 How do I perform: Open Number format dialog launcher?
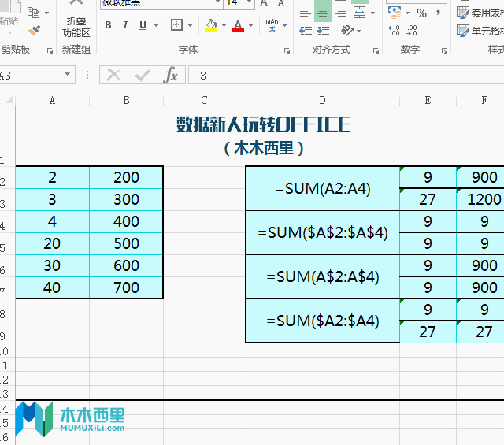pos(444,50)
